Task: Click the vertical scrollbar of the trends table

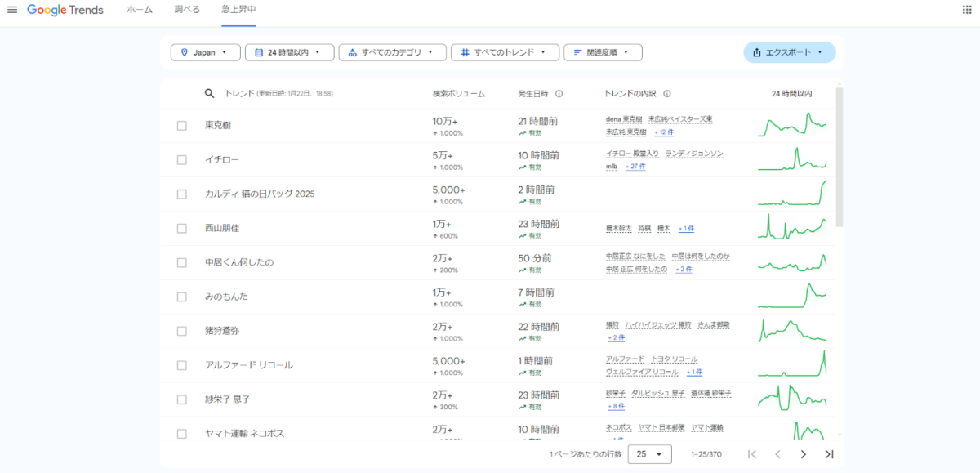Action: pos(840,158)
